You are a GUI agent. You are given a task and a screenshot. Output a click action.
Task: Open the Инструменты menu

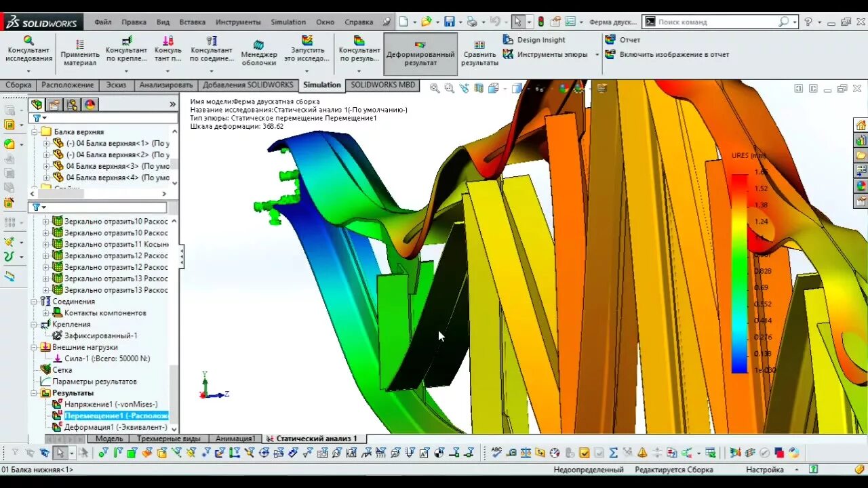tap(238, 22)
